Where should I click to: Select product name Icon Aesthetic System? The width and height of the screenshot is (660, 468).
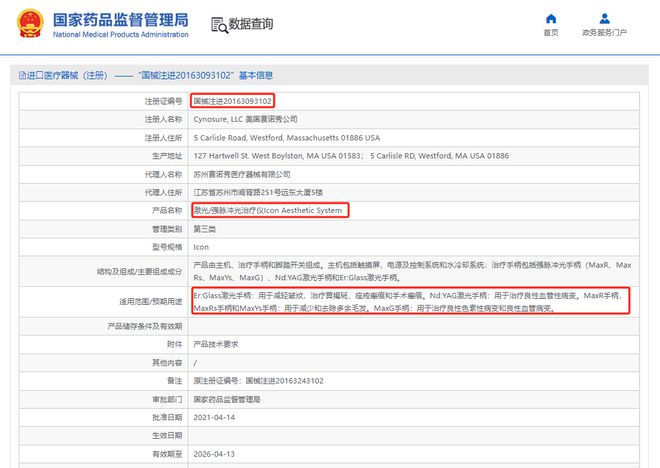point(268,210)
